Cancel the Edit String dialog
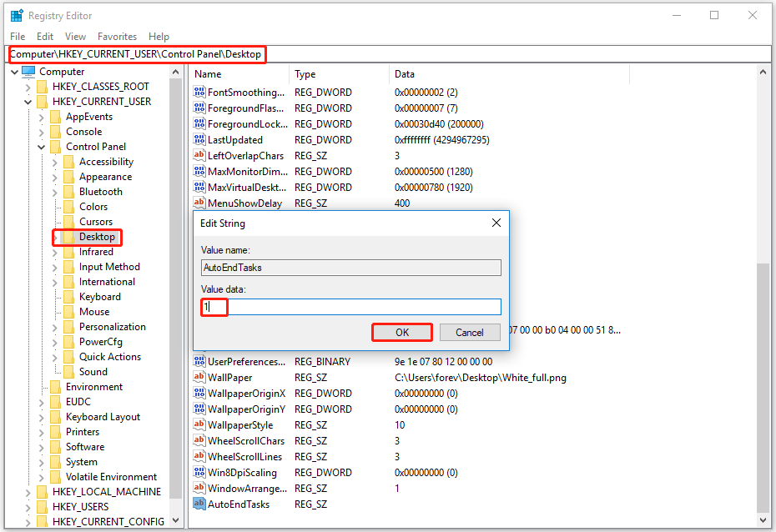776x532 pixels. pos(469,332)
